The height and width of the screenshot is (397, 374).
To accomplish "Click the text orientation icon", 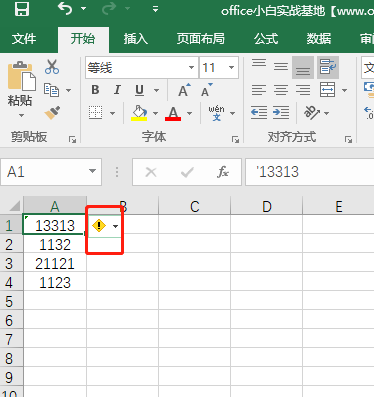I will [x=312, y=113].
